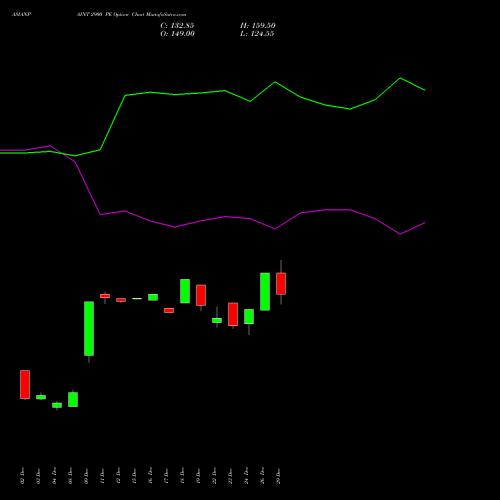Viewport: 500px width, 500px height.
Task: Click the 26 Dec date label
Action: click(262, 476)
